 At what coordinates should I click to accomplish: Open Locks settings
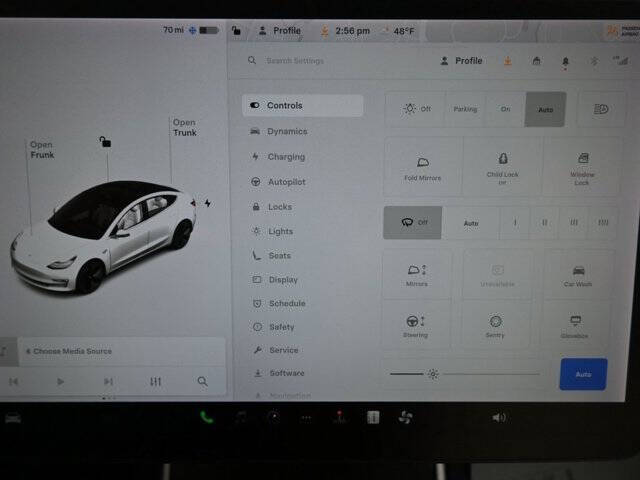(272, 207)
